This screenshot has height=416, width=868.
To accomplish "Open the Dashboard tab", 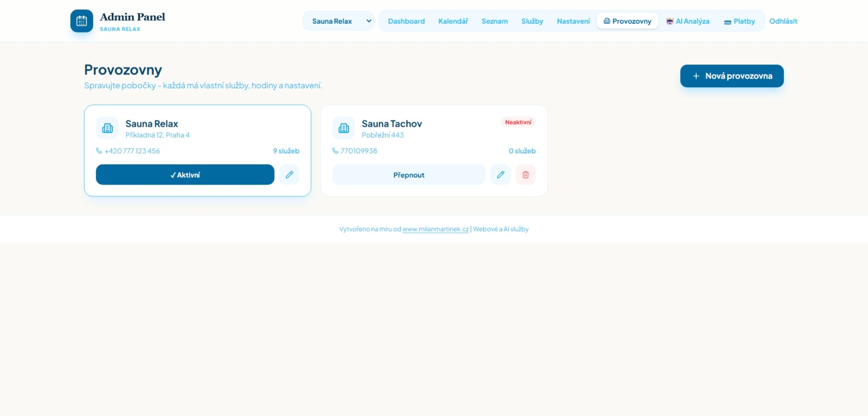I will [x=406, y=21].
